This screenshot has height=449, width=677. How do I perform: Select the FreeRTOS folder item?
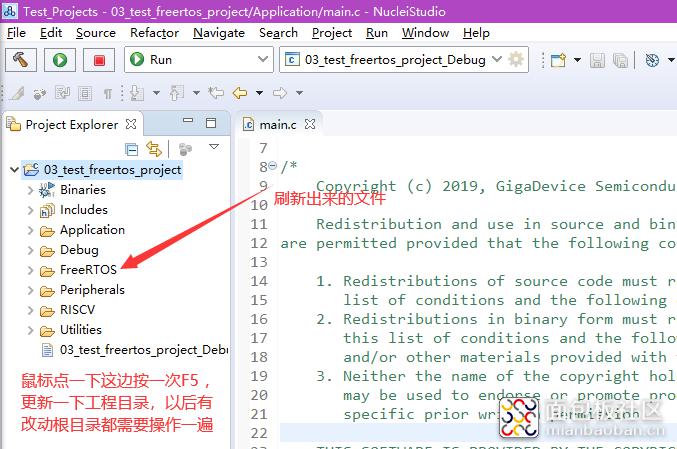point(79,270)
